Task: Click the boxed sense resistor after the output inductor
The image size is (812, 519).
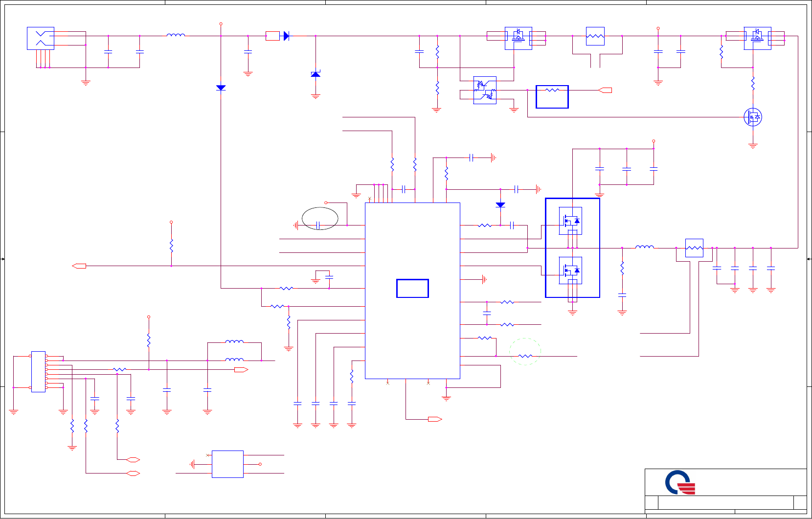Action: coord(694,248)
